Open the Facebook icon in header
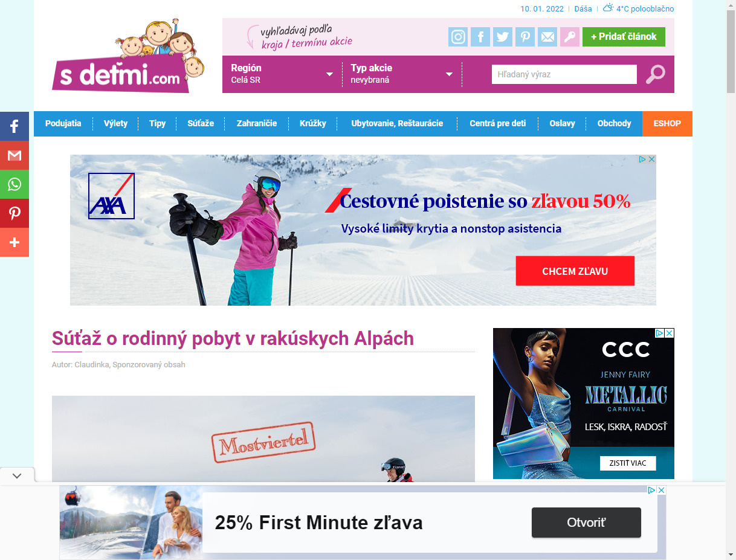Image resolution: width=736 pixels, height=560 pixels. 480,37
